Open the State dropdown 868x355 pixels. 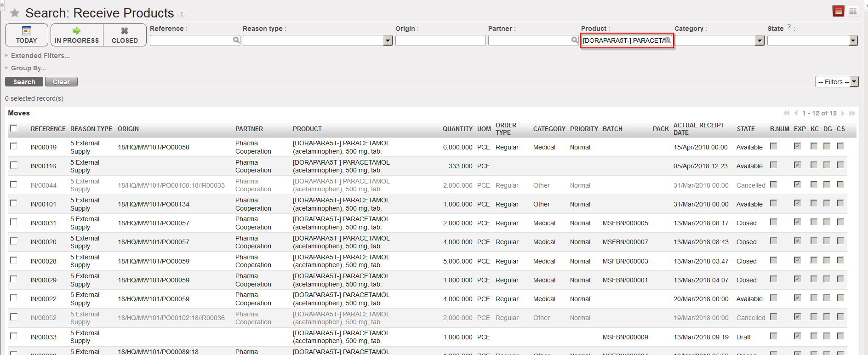(853, 41)
